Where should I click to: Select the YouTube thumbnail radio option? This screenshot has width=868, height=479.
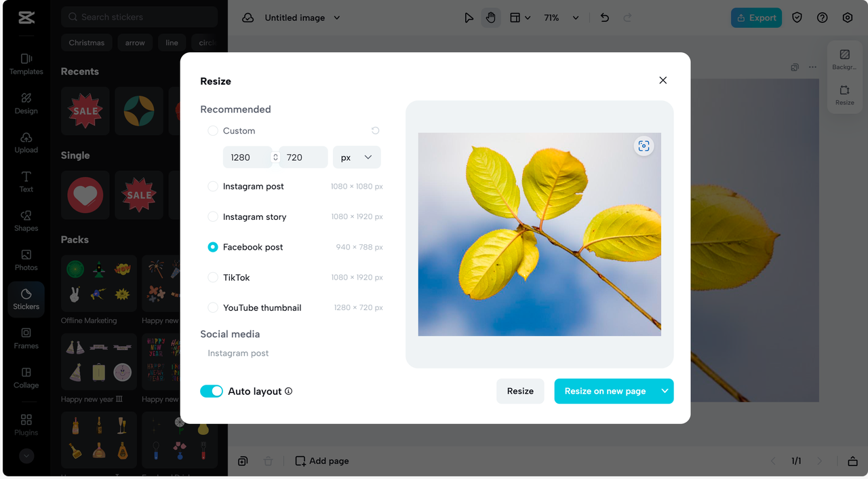[213, 307]
